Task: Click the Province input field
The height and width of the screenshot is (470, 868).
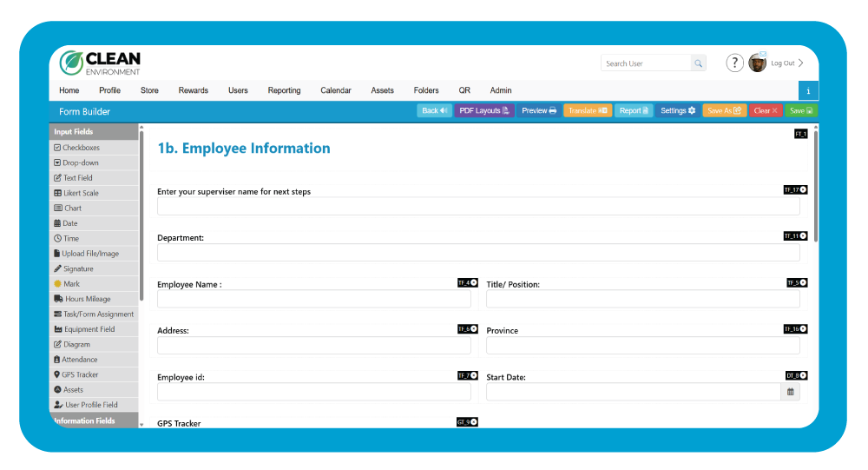Action: click(x=642, y=346)
